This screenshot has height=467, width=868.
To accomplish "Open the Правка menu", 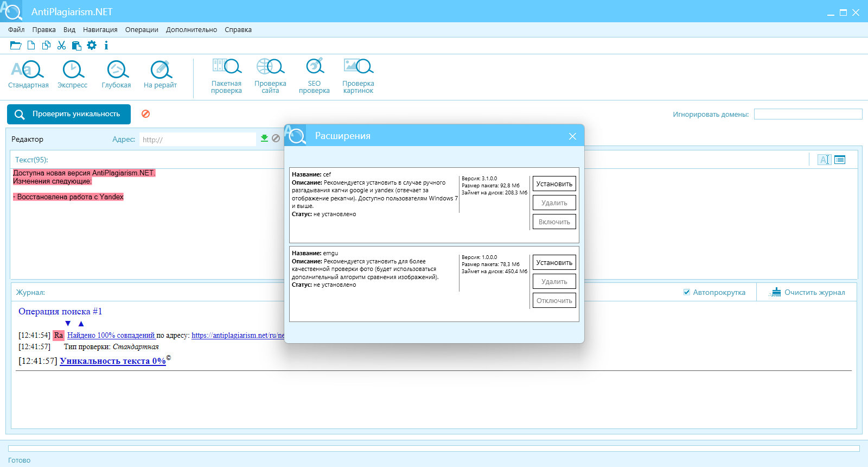I will pos(44,30).
